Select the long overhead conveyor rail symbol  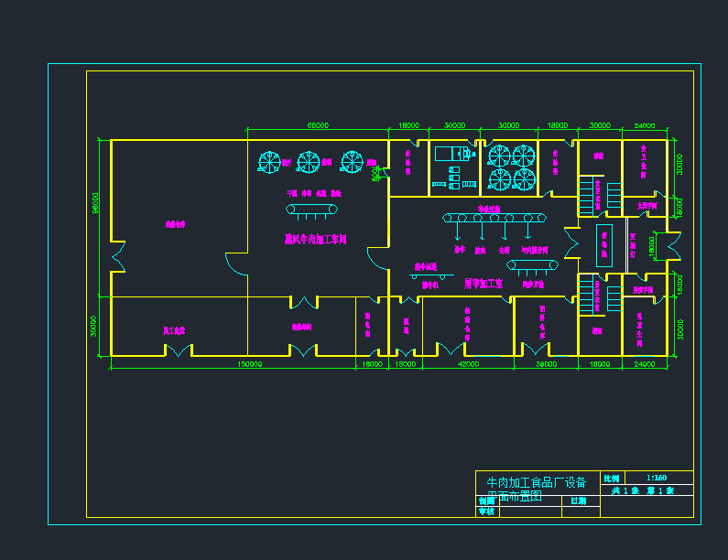[x=494, y=218]
